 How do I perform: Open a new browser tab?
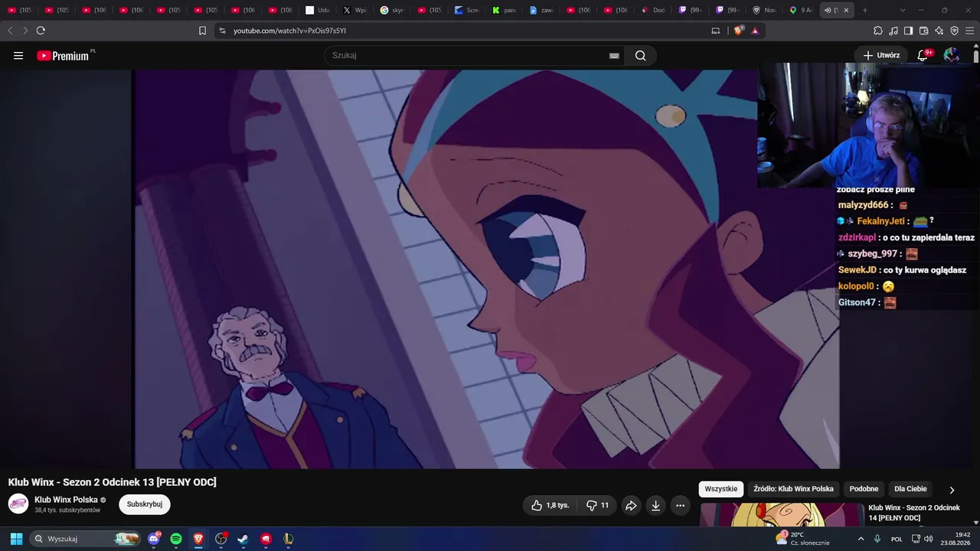point(865,10)
